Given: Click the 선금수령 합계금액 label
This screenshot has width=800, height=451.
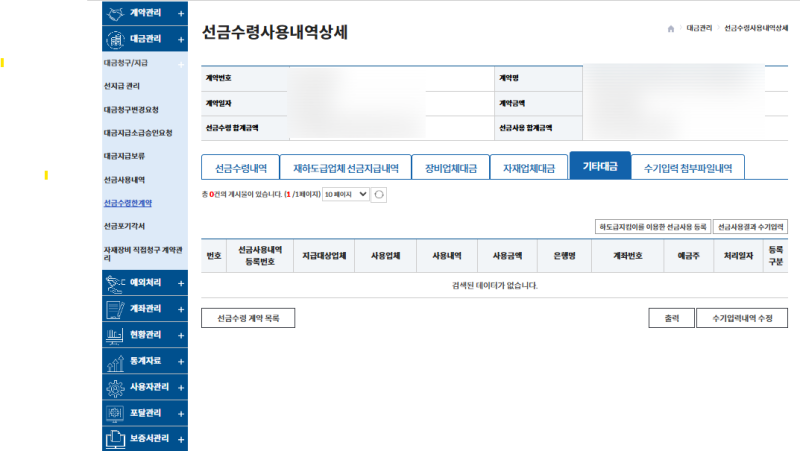Looking at the screenshot, I should [232, 128].
